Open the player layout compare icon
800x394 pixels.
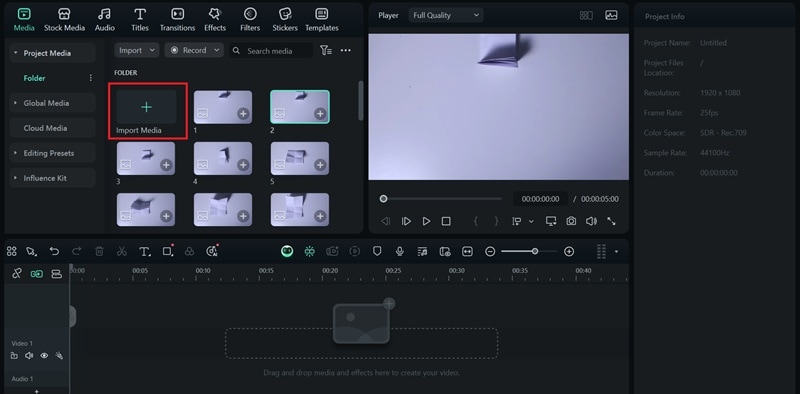coord(586,15)
